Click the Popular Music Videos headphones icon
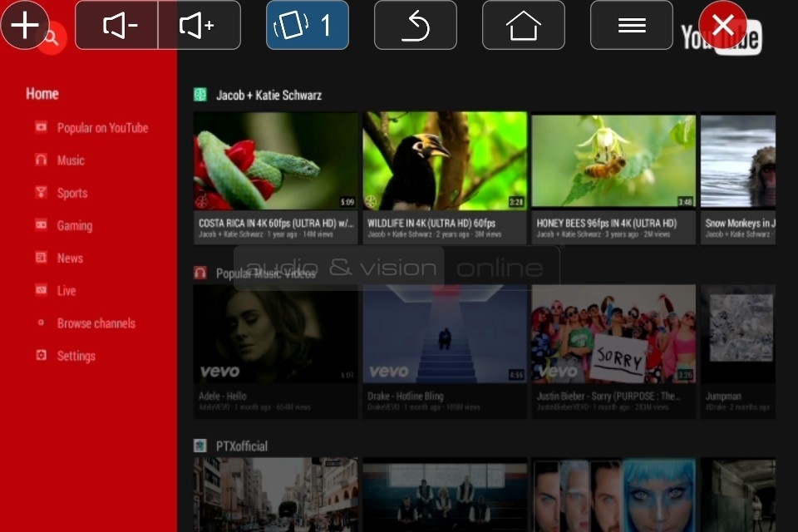This screenshot has height=532, width=798. pos(200,273)
